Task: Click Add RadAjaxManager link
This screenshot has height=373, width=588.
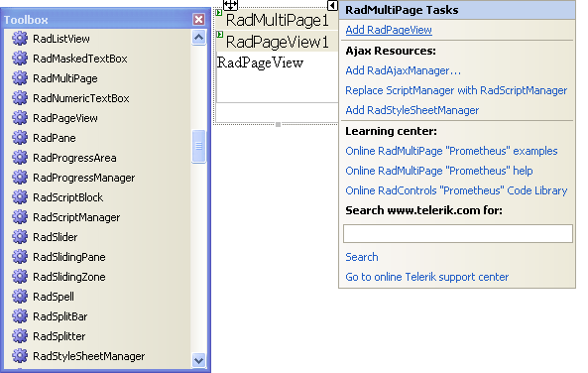Action: [x=404, y=70]
